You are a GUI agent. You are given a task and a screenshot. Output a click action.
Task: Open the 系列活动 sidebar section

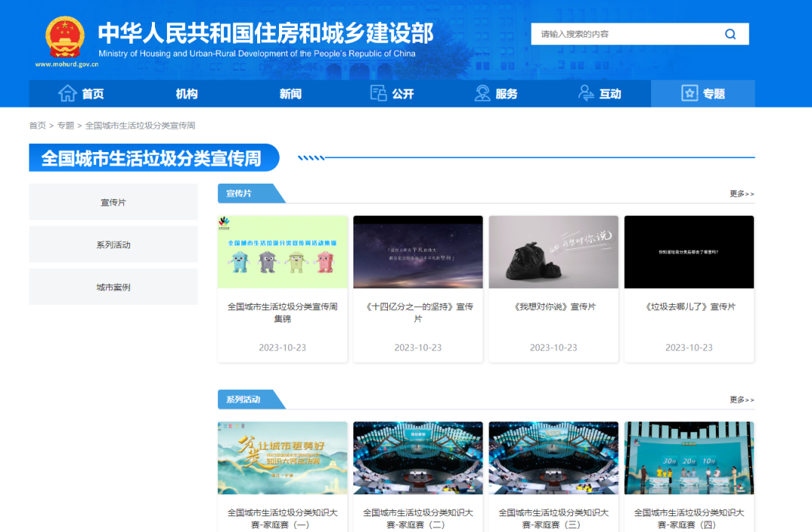[x=113, y=244]
